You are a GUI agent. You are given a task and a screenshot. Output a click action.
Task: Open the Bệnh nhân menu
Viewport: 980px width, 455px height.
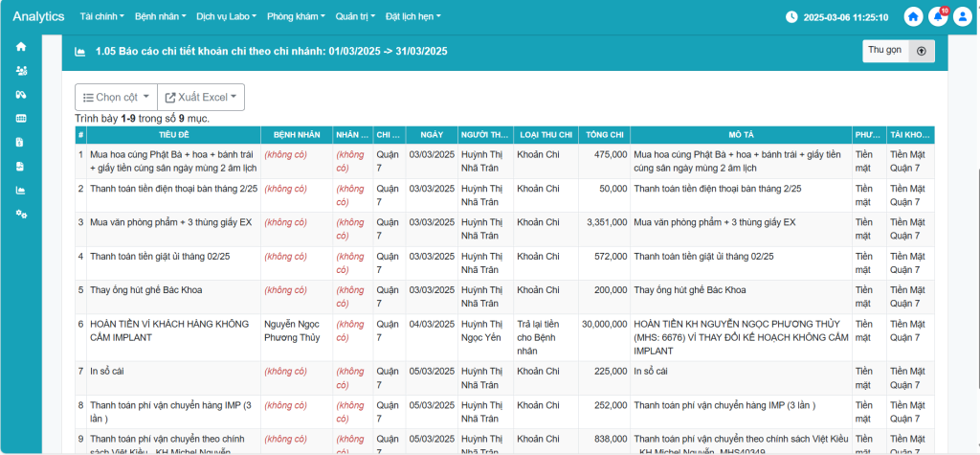click(161, 17)
